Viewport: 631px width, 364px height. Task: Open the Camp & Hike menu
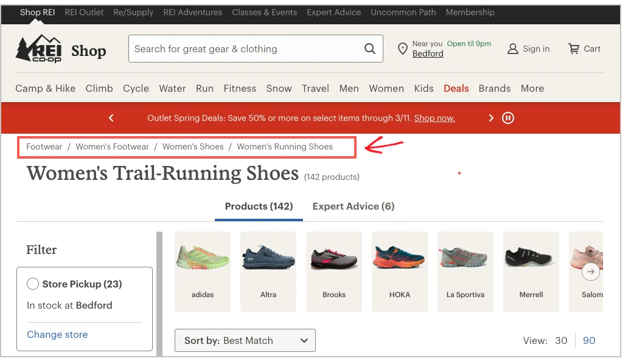[x=45, y=88]
